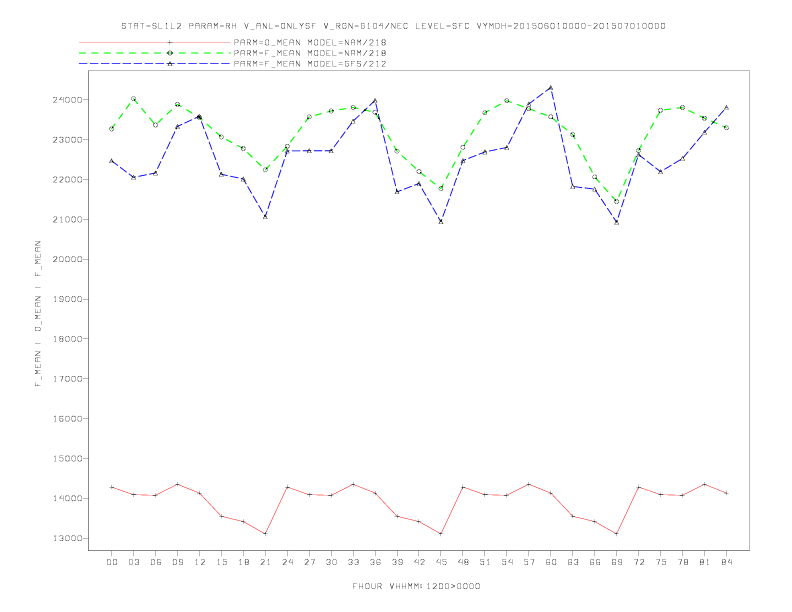Image resolution: width=792 pixels, height=612 pixels.
Task: Click the y-axis tick label 22000
Action: click(67, 180)
